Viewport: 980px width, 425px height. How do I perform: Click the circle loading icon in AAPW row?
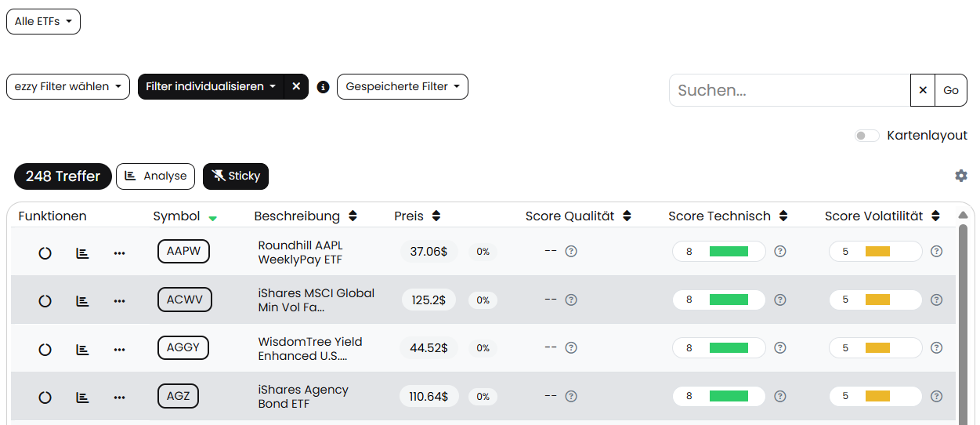coord(45,252)
